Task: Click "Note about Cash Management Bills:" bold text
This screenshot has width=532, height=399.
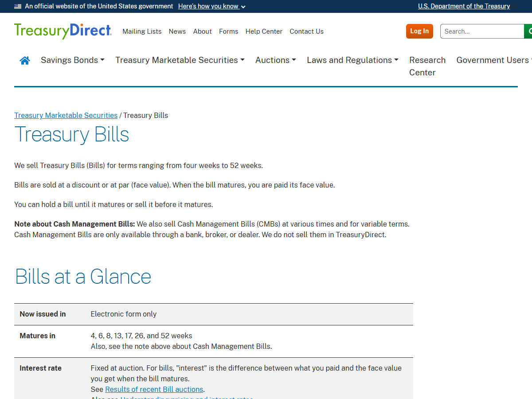Action: 74,224
